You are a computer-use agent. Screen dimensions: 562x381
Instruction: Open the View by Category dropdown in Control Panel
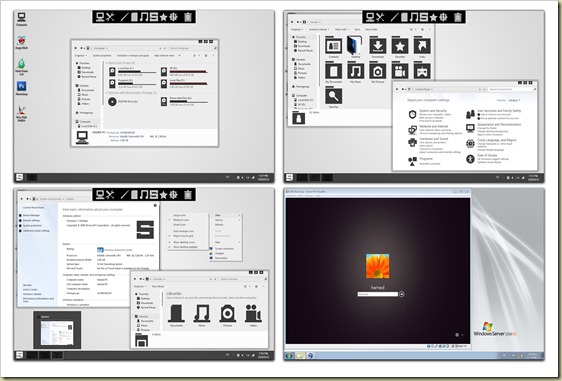pos(514,100)
